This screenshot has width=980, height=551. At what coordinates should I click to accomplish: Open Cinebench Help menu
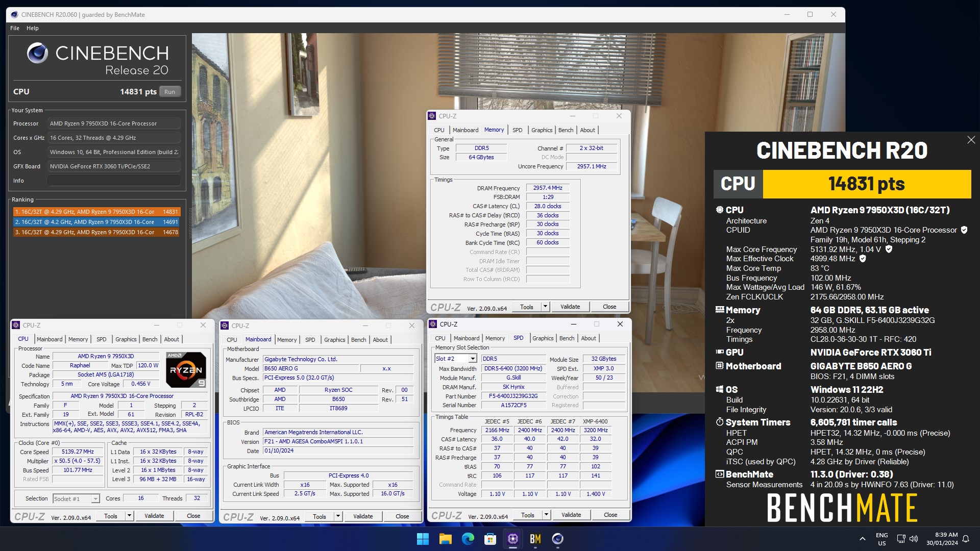point(33,28)
